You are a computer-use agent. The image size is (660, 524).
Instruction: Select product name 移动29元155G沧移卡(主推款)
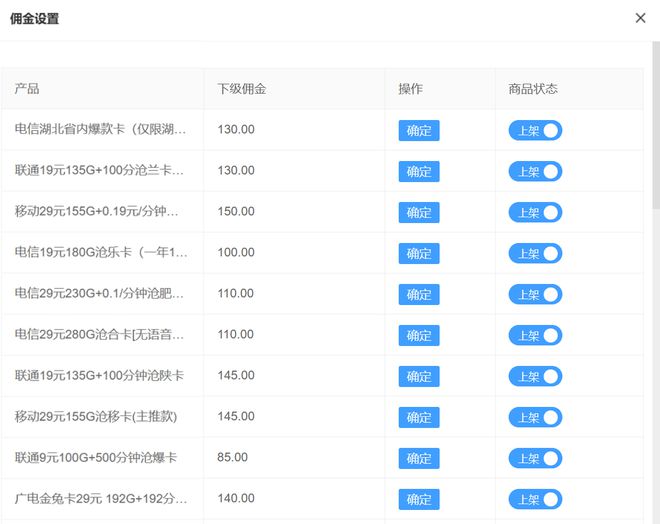coord(96,416)
